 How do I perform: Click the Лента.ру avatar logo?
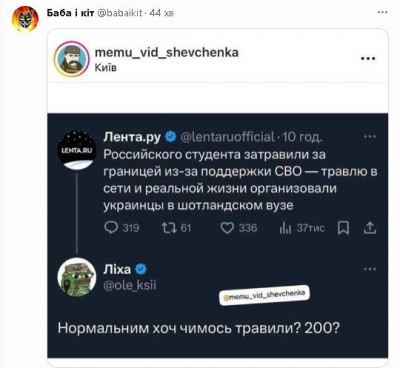pos(77,150)
